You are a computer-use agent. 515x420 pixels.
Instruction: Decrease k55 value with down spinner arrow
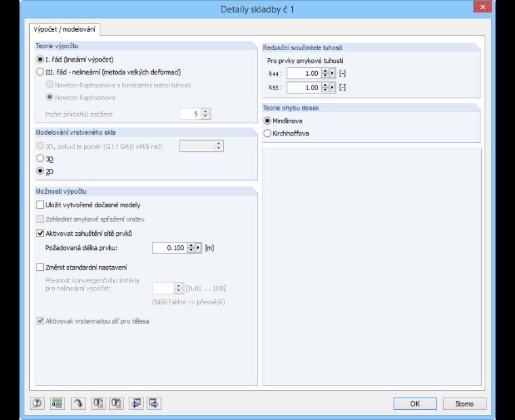tap(325, 89)
